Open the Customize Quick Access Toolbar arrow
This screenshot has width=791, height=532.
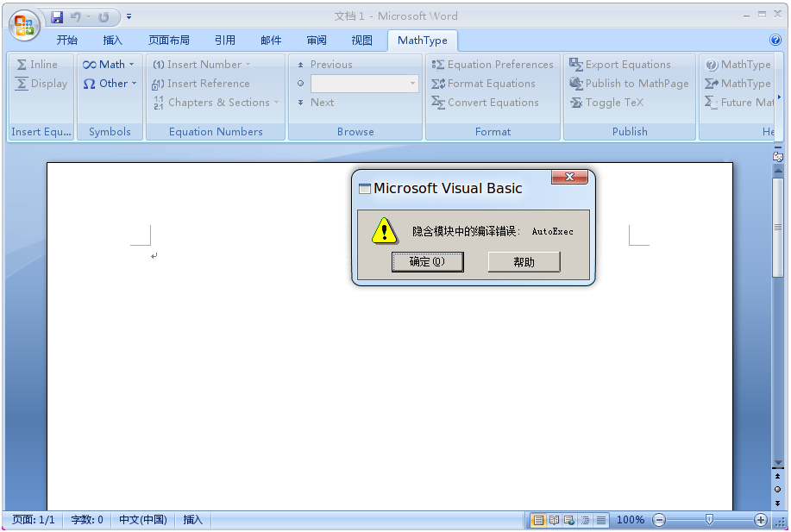coord(129,16)
